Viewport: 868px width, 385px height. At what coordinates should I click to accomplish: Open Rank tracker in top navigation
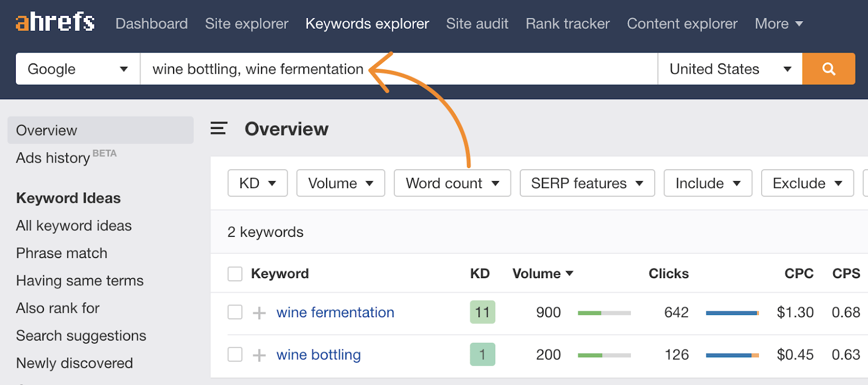coord(567,24)
